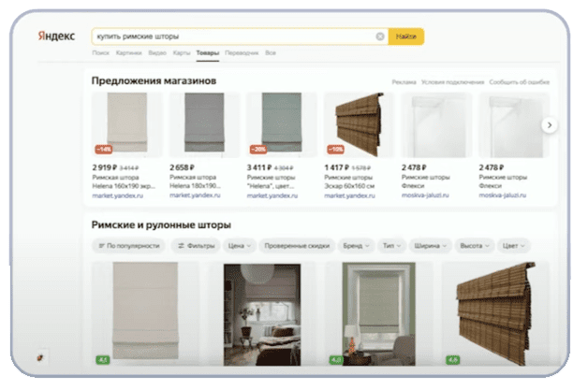Open Римские шторы Эскар 60x160 см title
Screen dimensions: 588x390
[x=349, y=181]
